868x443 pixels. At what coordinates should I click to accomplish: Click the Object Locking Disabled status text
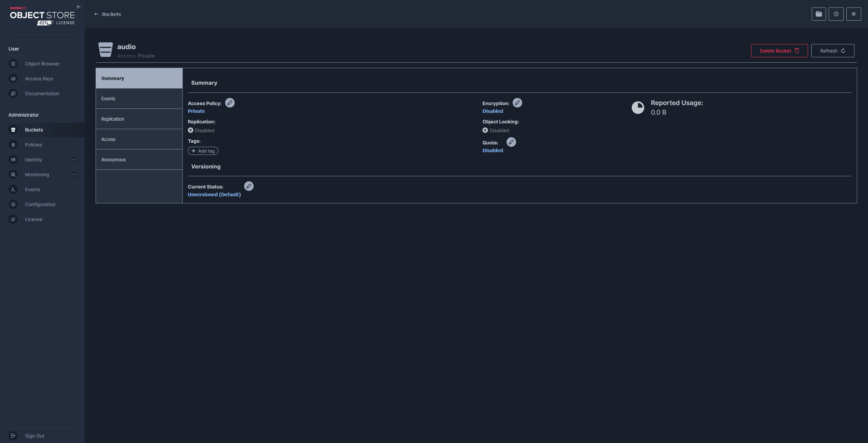[x=499, y=130]
